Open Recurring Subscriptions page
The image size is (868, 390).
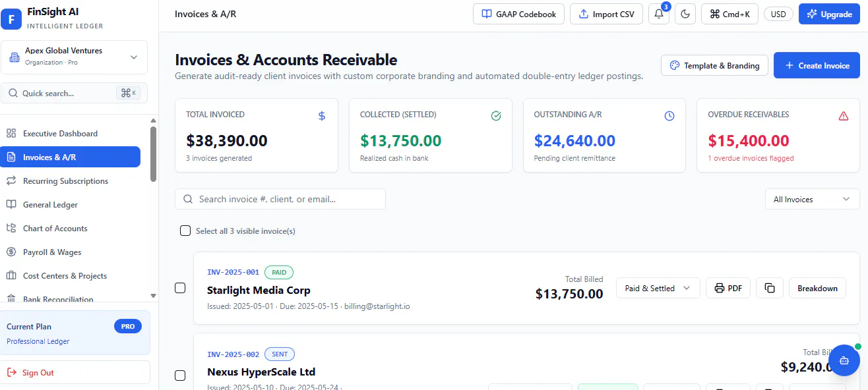71,181
